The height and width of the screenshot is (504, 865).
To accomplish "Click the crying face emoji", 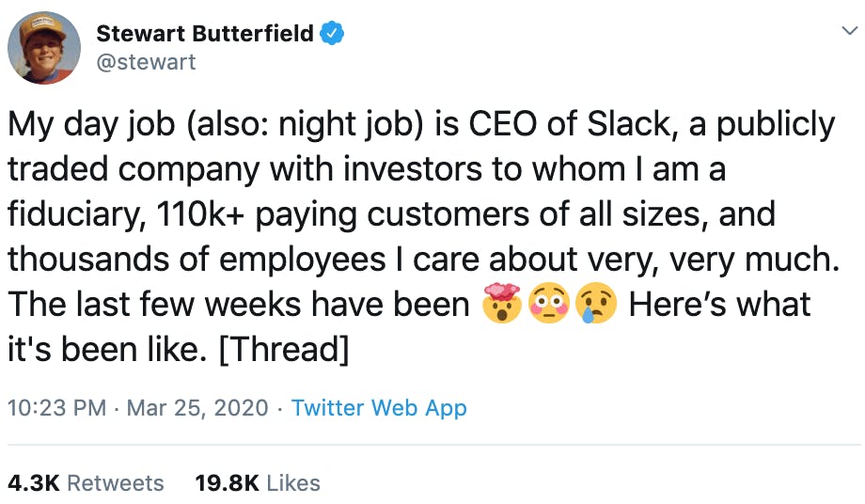I will [x=595, y=306].
